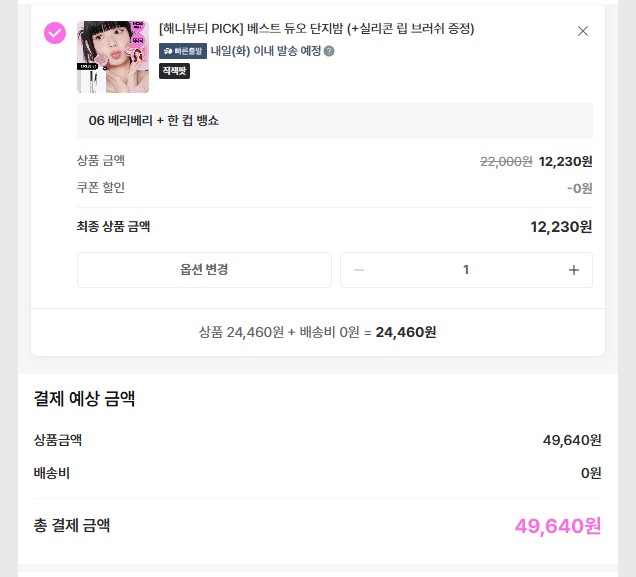Increase quantity with the plus icon
This screenshot has width=636, height=577.
click(574, 270)
